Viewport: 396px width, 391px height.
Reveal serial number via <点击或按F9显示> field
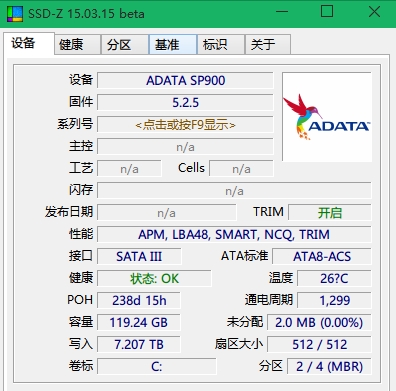tap(185, 125)
